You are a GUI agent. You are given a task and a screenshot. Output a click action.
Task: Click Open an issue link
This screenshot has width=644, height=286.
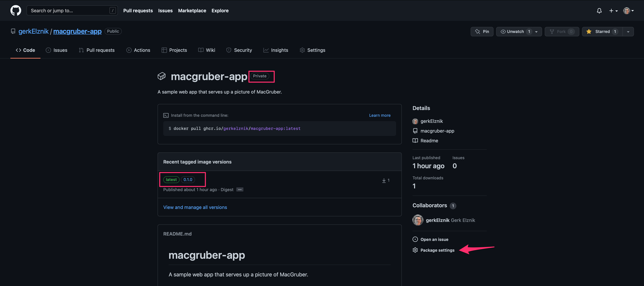(x=434, y=239)
